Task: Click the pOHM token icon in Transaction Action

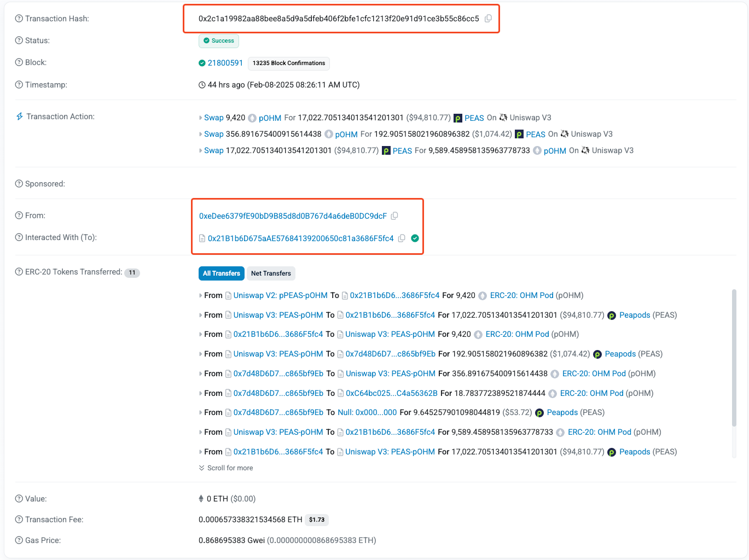Action: [x=252, y=118]
